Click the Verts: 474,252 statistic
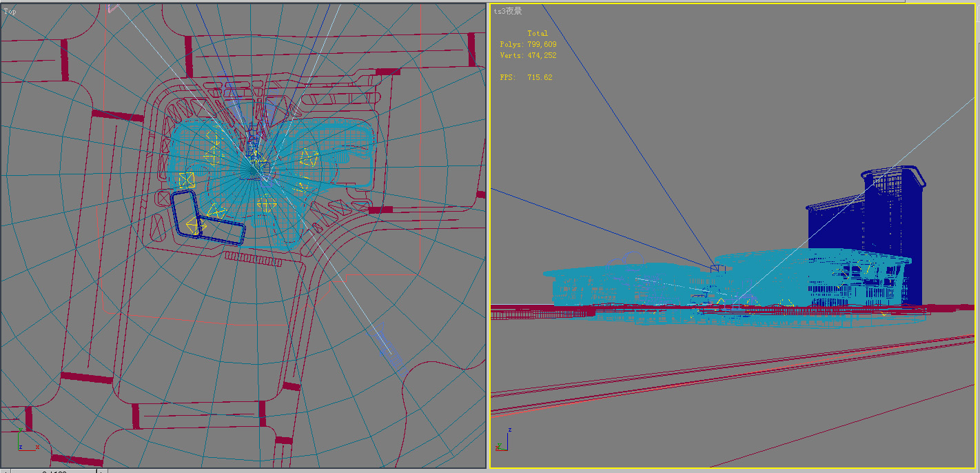Image resolution: width=980 pixels, height=473 pixels. [x=528, y=55]
